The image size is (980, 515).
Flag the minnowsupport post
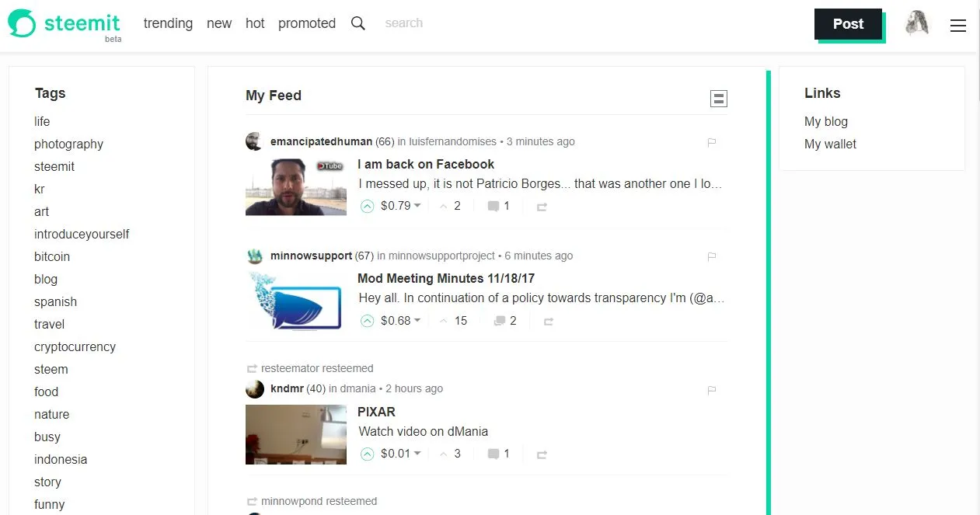coord(711,256)
